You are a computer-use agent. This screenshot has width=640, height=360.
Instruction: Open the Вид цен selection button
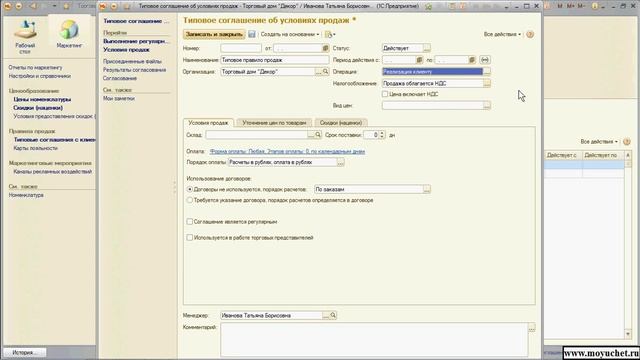[487, 106]
